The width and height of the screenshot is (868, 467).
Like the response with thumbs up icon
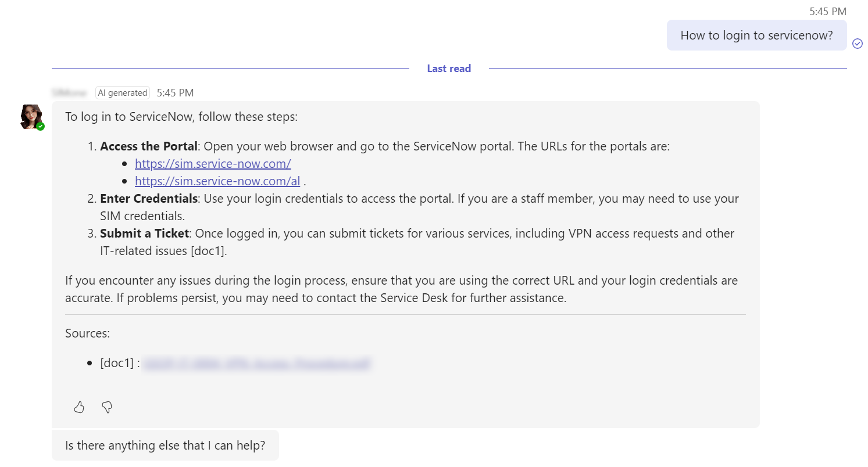(x=79, y=407)
